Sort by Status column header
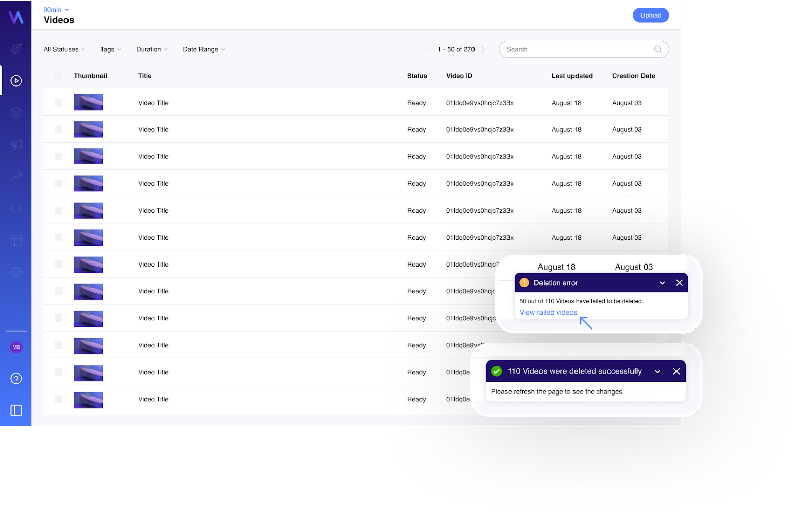Viewport: 812px width, 527px height. [x=417, y=76]
